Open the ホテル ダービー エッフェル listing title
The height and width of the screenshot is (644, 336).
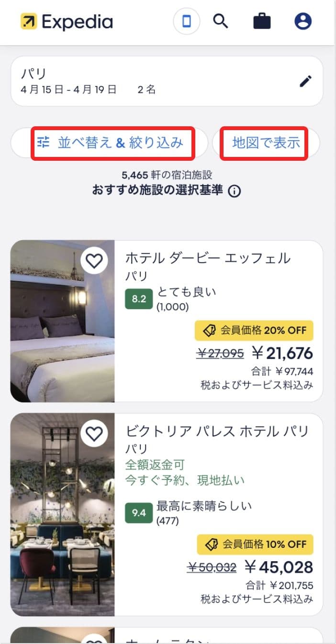coord(208,258)
